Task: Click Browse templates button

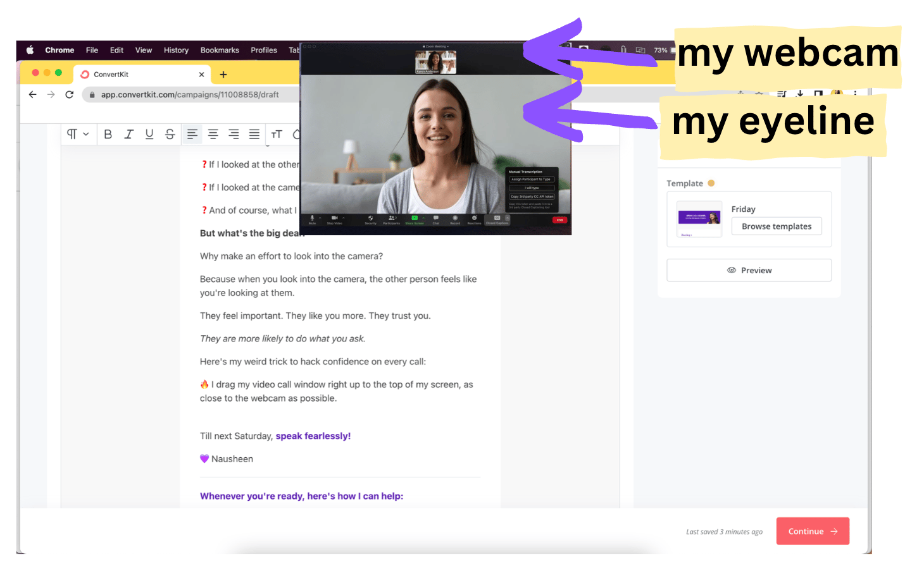Action: coord(777,226)
